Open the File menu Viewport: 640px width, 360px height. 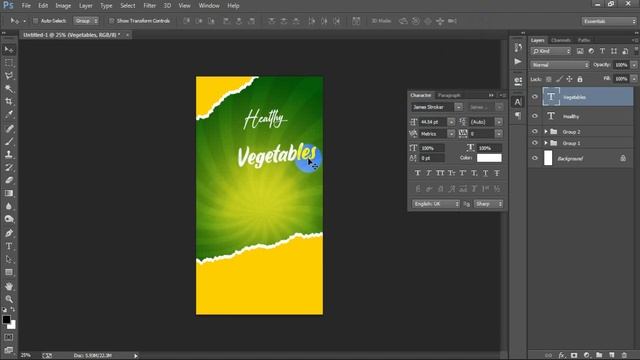(x=26, y=6)
